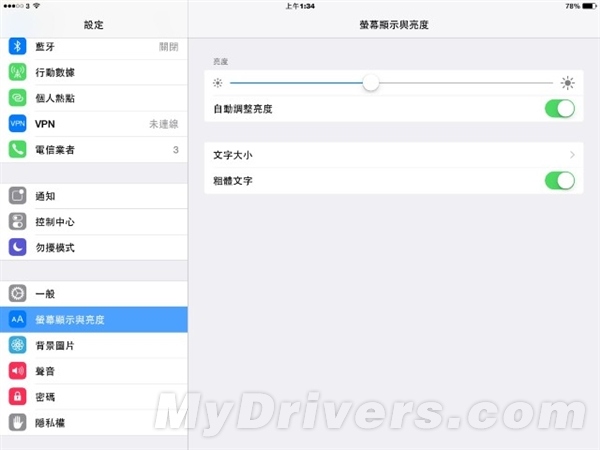Open 個人熱點 personal hotspot settings

tap(94, 98)
